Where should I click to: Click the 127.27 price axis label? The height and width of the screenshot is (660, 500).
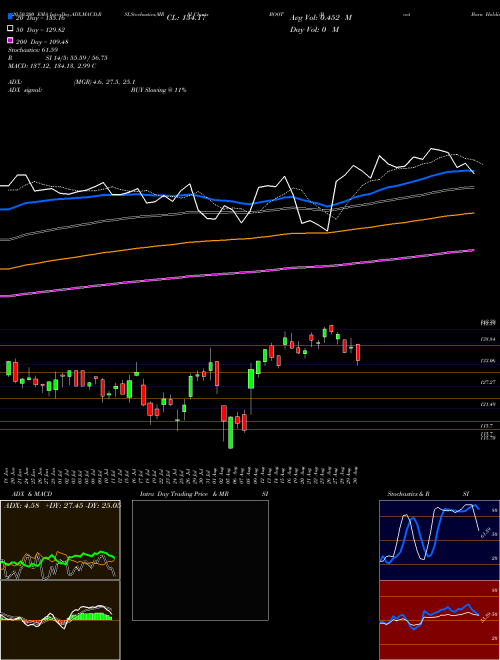pos(489,382)
